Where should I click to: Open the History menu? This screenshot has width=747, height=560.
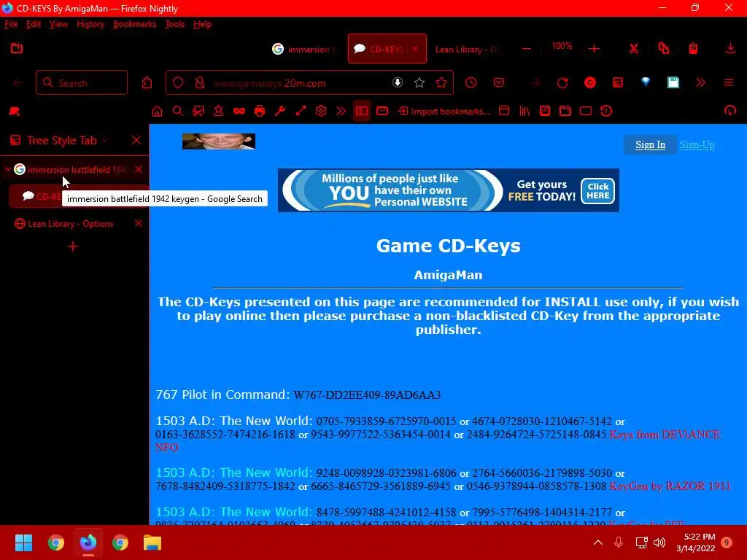tap(90, 24)
